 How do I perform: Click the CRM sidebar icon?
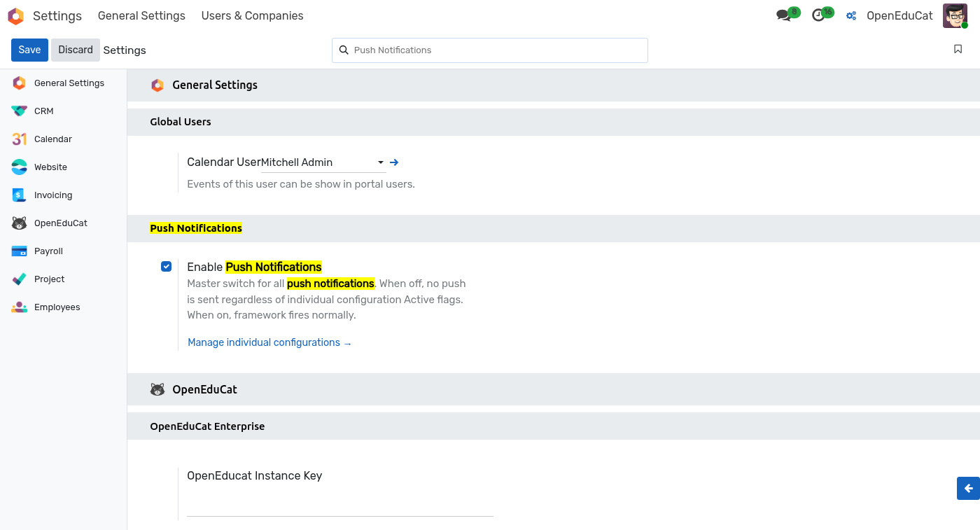pyautogui.click(x=20, y=111)
